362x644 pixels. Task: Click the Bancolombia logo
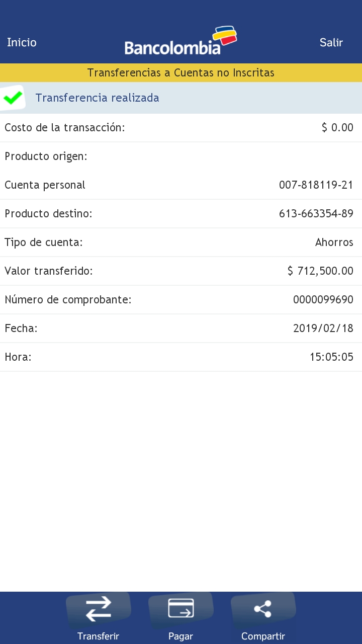(x=180, y=41)
